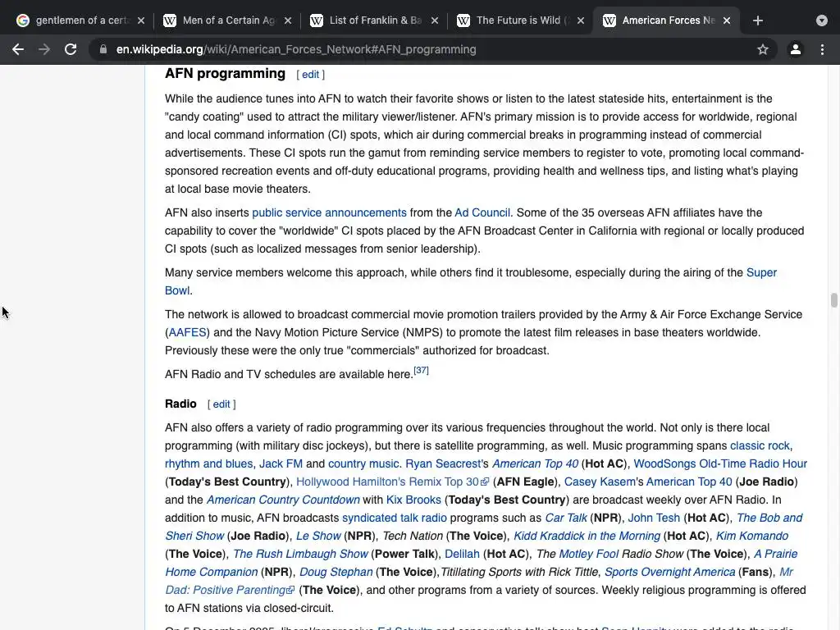Click the citation reference [37]
The image size is (840, 630).
421,370
